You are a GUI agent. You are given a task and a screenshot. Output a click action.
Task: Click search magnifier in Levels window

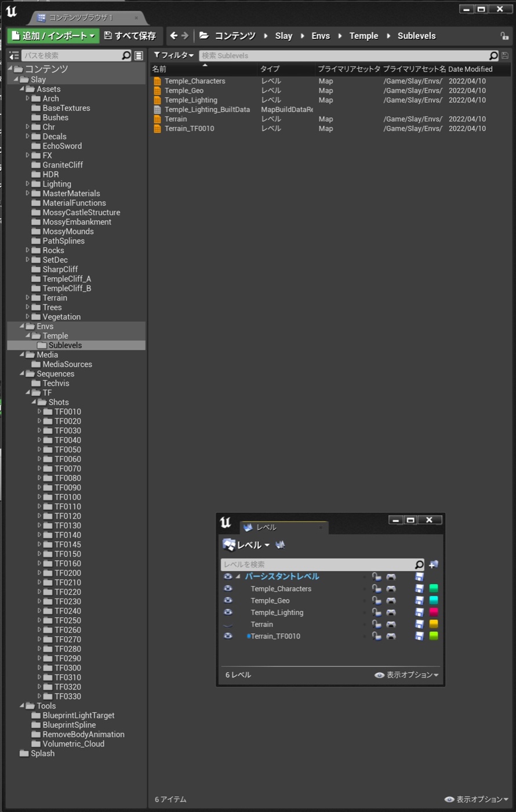tap(419, 564)
